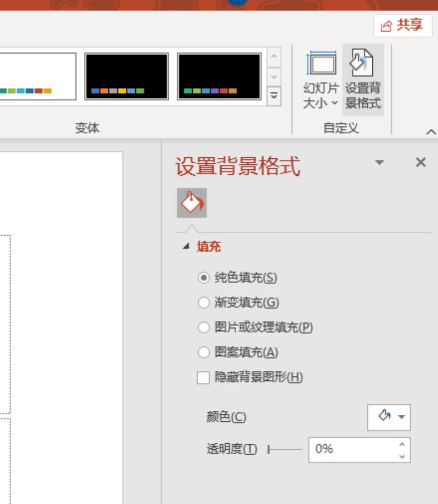Click the 共享 share button

click(402, 25)
